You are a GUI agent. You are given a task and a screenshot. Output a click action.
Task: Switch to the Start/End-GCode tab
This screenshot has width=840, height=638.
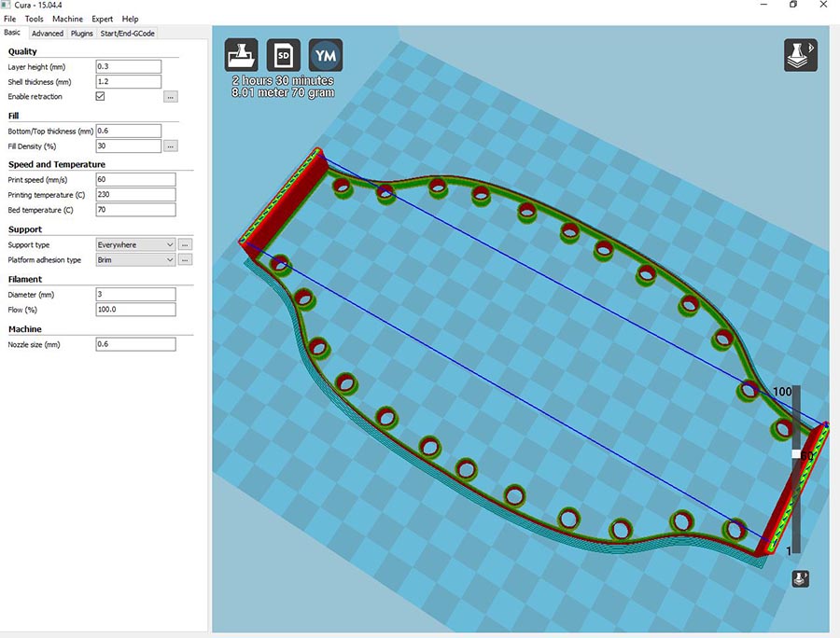pos(128,34)
